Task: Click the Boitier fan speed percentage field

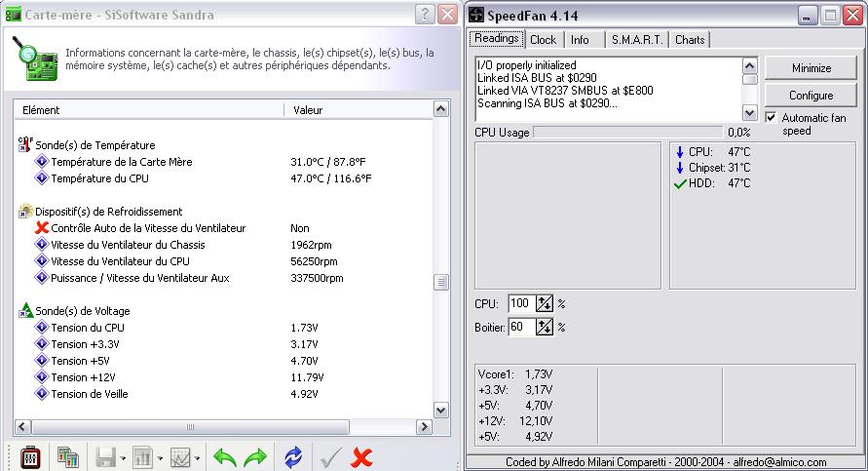Action: pos(521,327)
